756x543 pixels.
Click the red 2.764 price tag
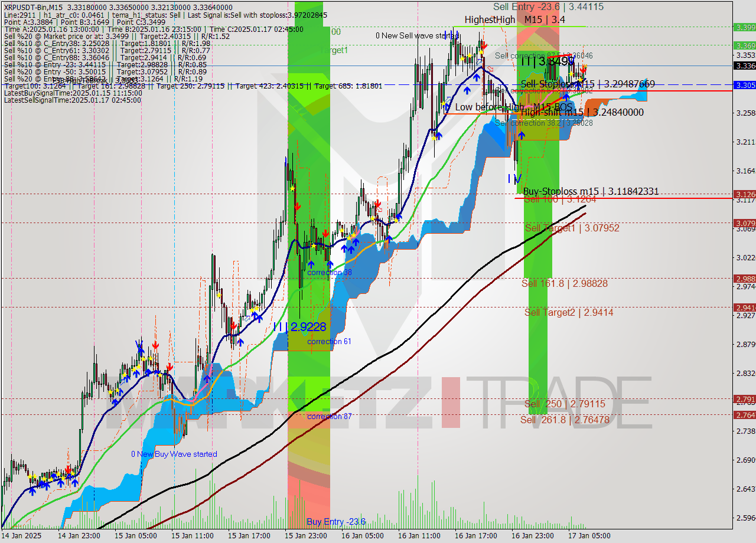coord(744,416)
